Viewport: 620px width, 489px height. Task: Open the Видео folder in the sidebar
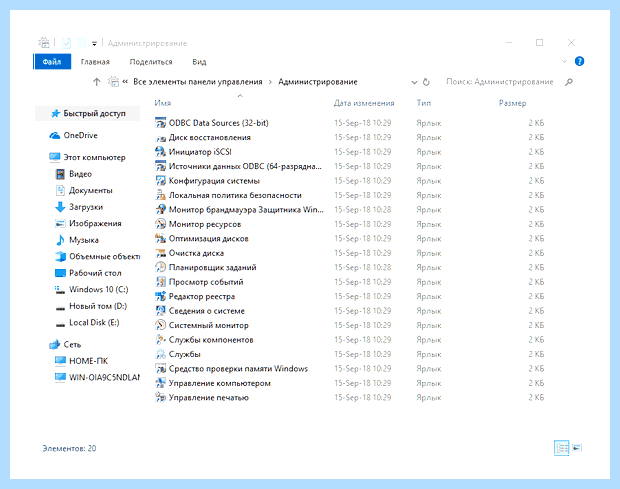pyautogui.click(x=80, y=174)
